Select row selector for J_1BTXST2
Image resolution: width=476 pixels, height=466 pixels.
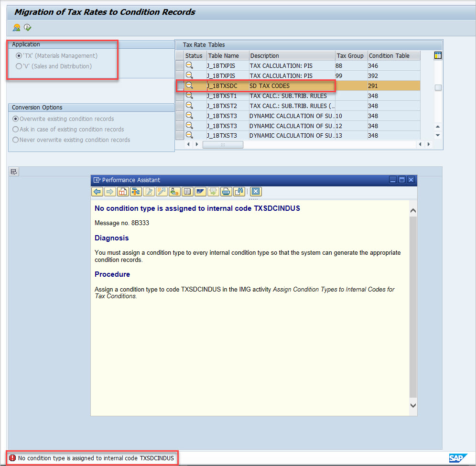pos(180,106)
